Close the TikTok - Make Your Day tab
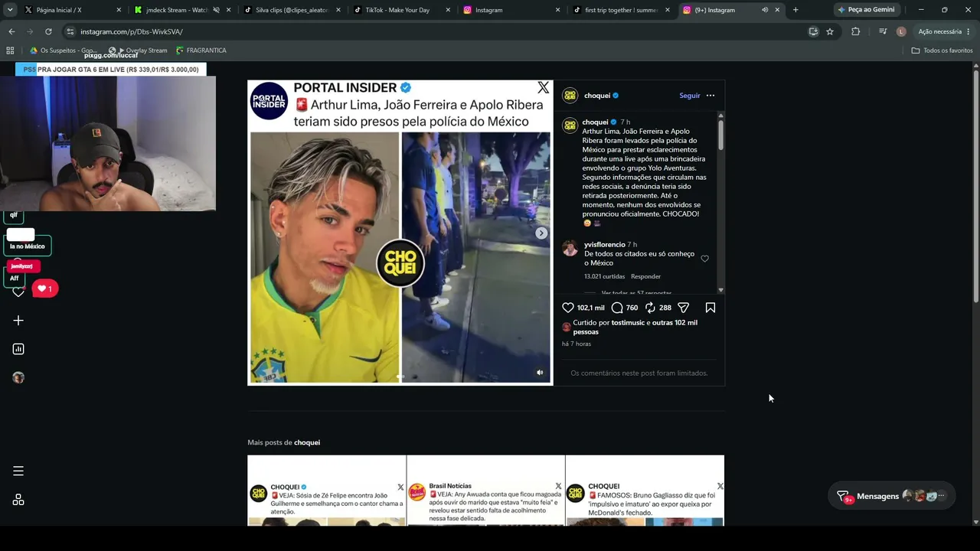 tap(447, 10)
